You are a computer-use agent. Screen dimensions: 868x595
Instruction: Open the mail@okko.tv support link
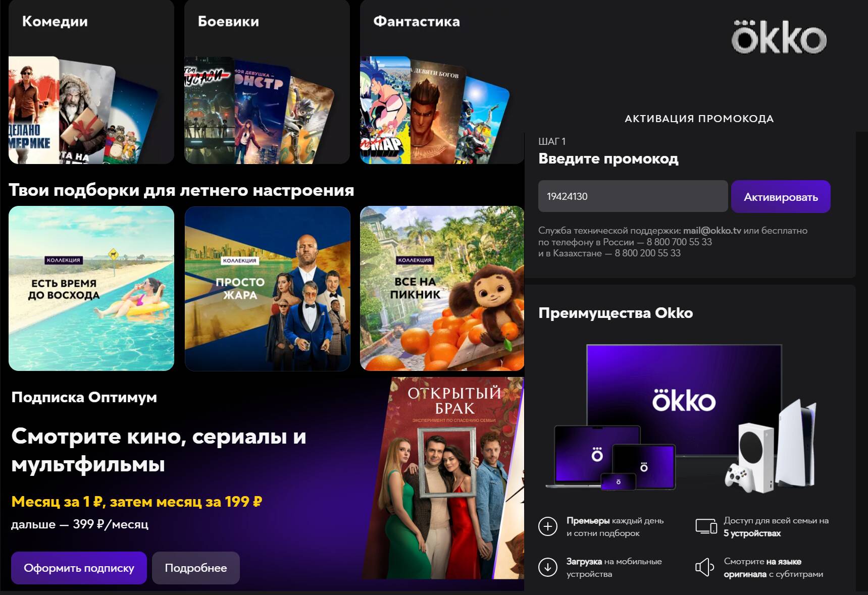pyautogui.click(x=712, y=231)
